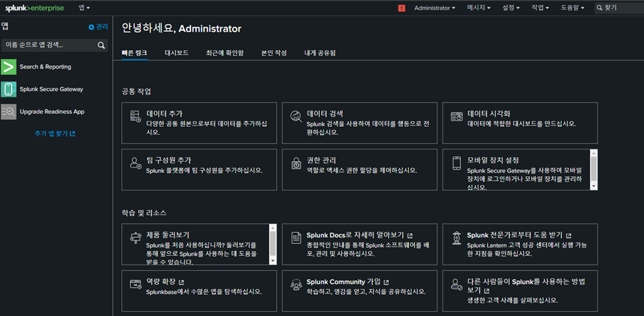This screenshot has height=316, width=644.
Task: Click the app search magnifier icon
Action: click(101, 45)
